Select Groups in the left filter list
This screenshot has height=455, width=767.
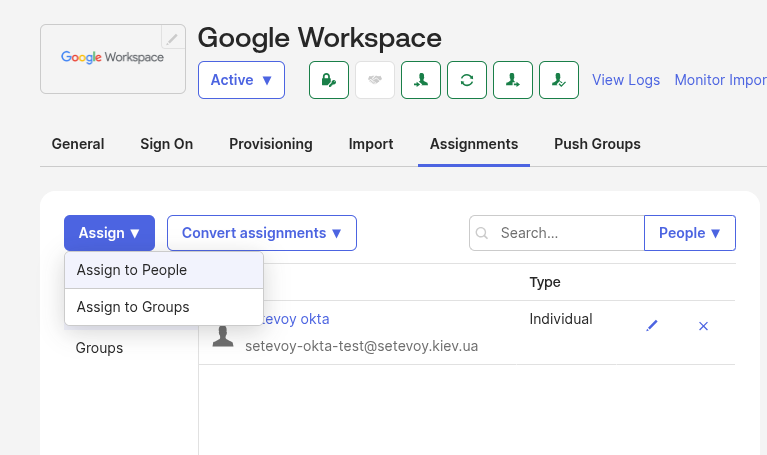100,348
